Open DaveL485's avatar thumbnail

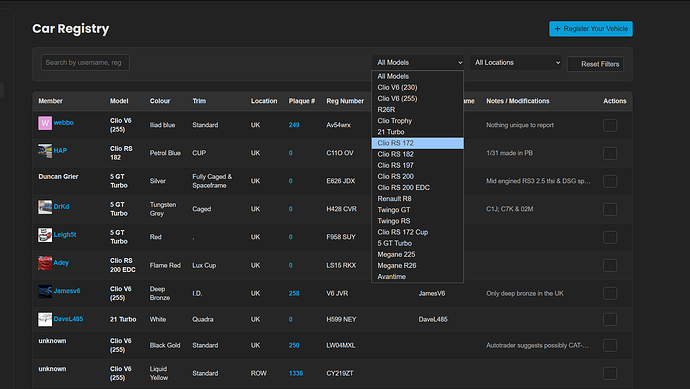coord(45,319)
